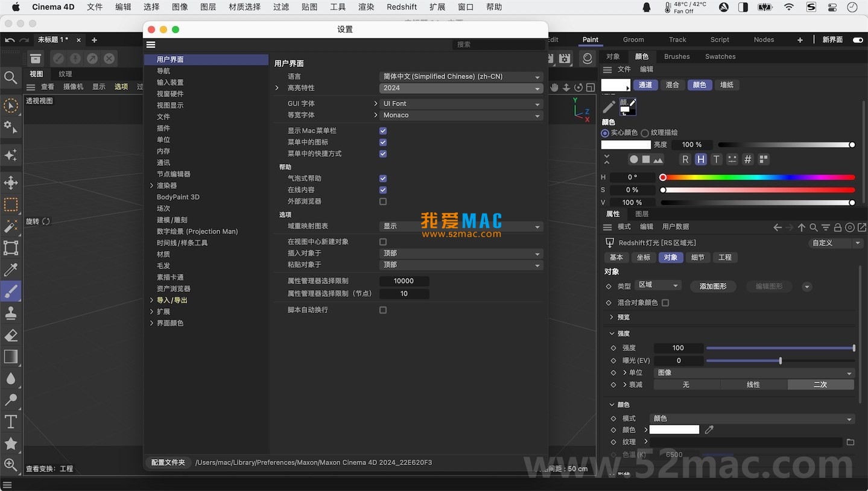The image size is (868, 491).
Task: Open attributes in new window icon
Action: 862,227
